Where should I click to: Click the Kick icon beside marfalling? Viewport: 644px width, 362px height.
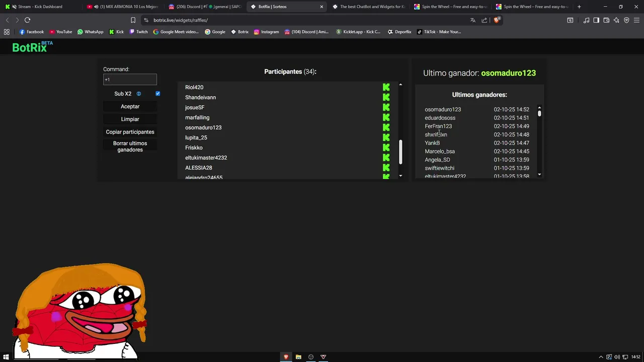coord(386,118)
